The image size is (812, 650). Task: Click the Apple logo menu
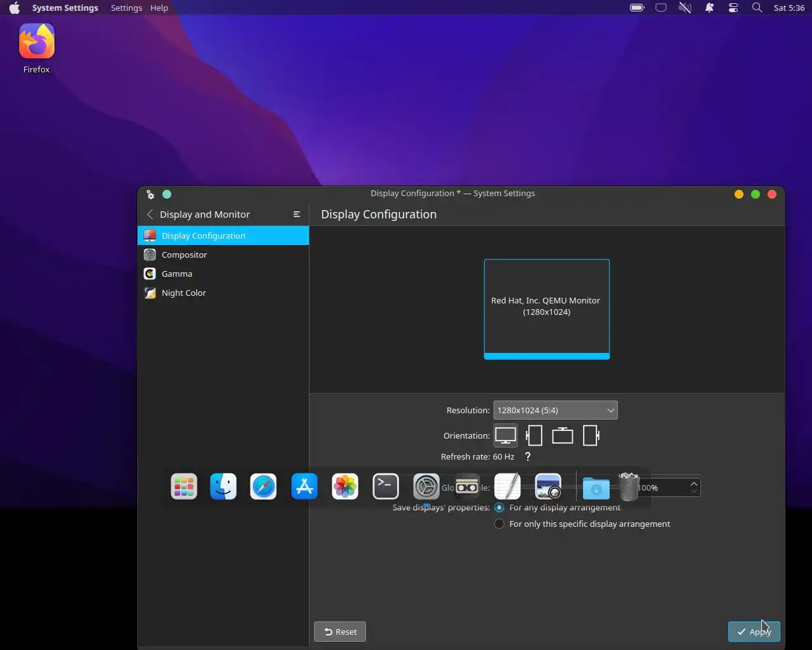click(x=15, y=8)
